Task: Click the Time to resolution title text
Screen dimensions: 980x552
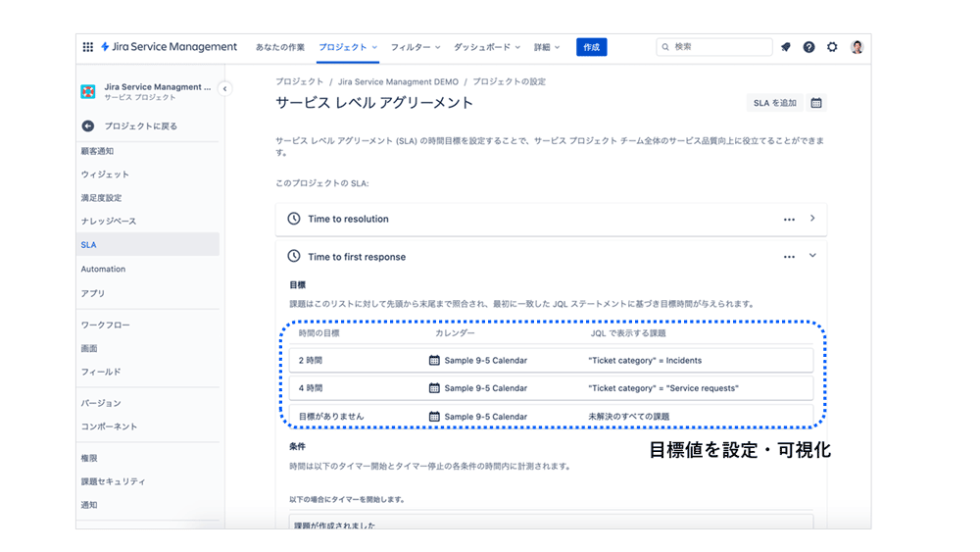Action: click(x=348, y=219)
